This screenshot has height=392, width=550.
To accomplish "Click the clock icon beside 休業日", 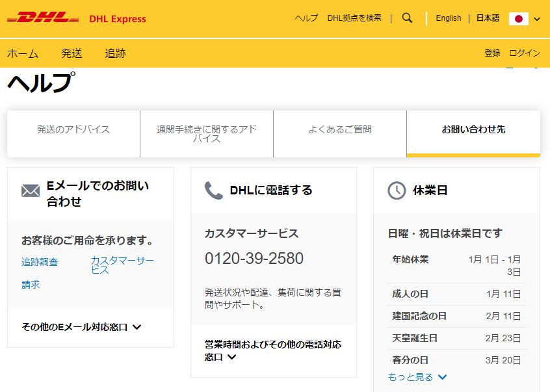I will (397, 190).
